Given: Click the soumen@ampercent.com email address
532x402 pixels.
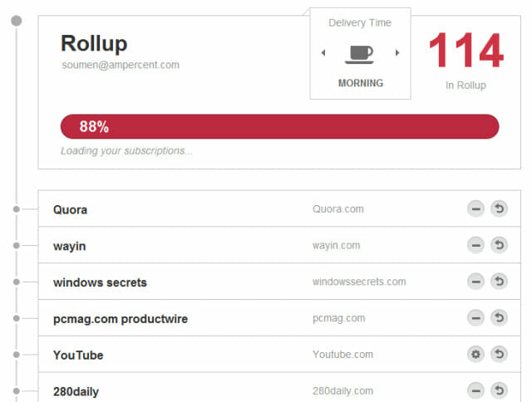Looking at the screenshot, I should [121, 65].
